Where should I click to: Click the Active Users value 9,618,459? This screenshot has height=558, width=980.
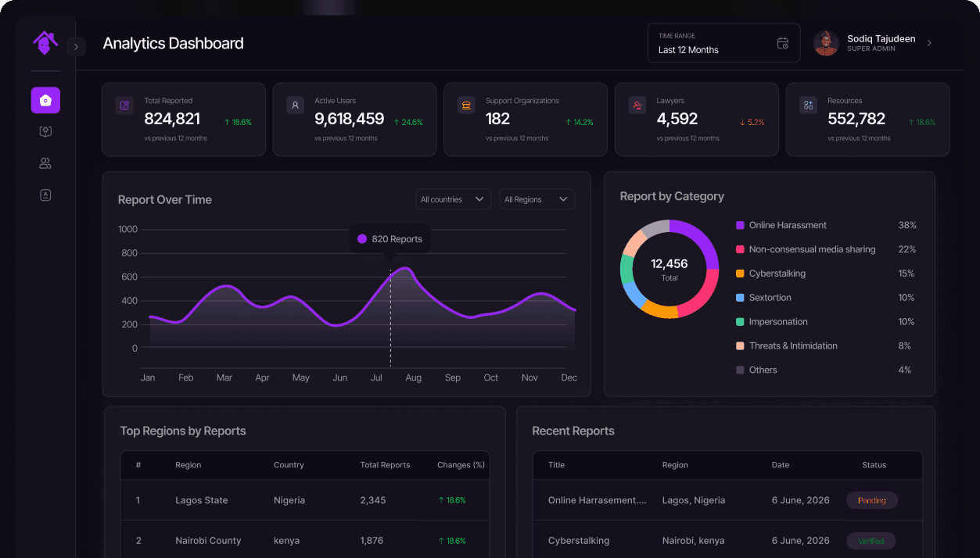(x=350, y=119)
